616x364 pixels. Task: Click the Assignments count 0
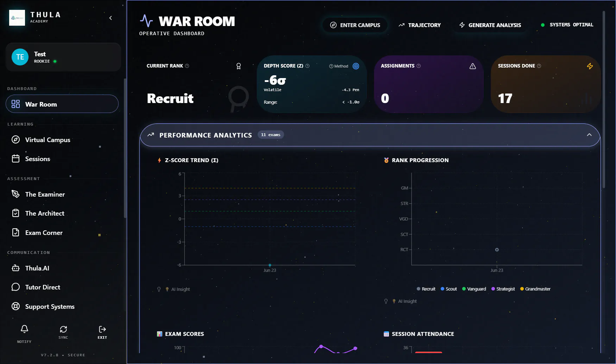385,98
